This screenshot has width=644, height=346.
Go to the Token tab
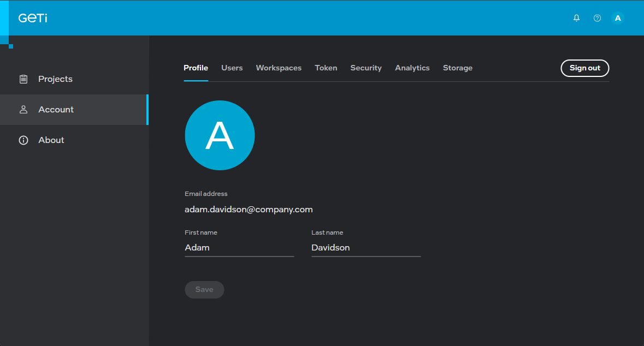(x=326, y=68)
